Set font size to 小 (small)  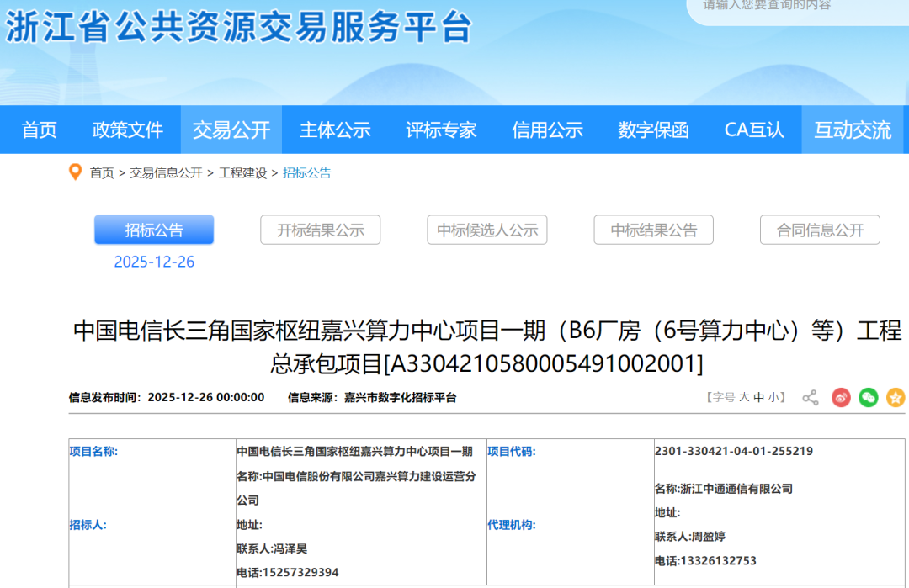[x=773, y=398]
